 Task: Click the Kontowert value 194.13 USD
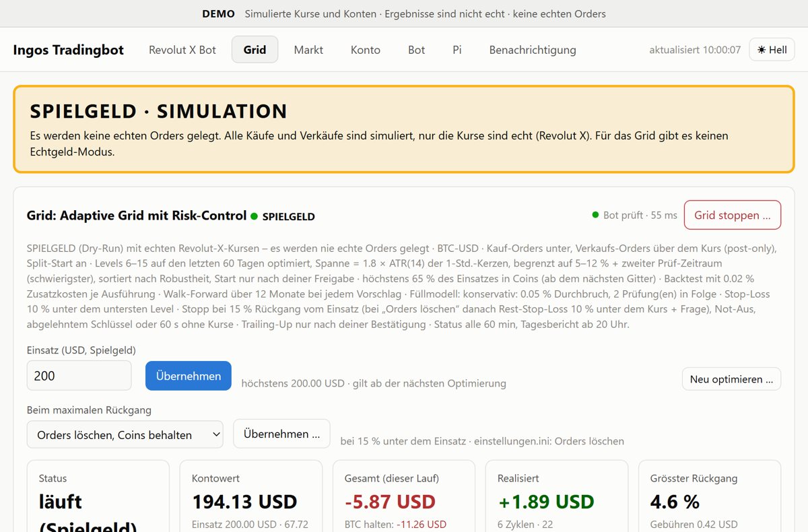(x=244, y=502)
